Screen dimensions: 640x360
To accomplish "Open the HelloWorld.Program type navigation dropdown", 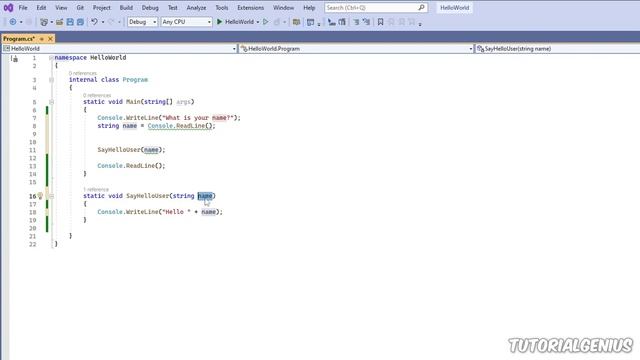I will [x=356, y=49].
